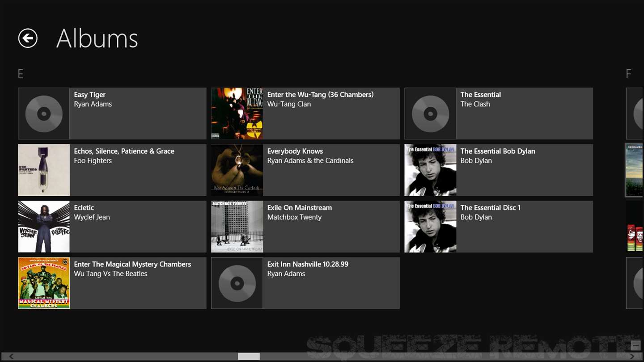Click Bob Dylan under The Essential Disc 1

tap(476, 217)
